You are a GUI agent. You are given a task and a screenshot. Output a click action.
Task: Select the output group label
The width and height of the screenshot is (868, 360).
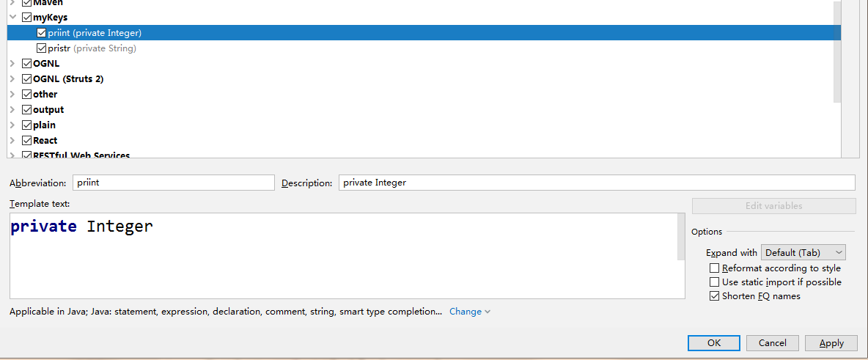tap(48, 110)
